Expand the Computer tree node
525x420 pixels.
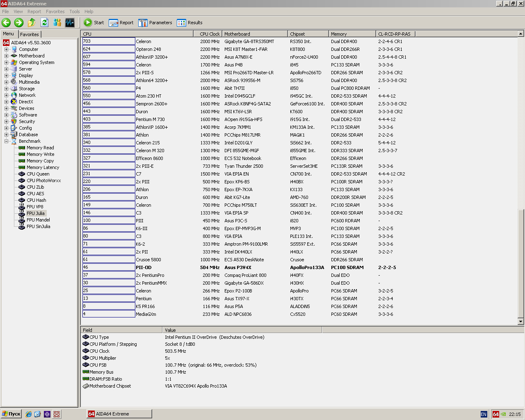click(x=6, y=49)
